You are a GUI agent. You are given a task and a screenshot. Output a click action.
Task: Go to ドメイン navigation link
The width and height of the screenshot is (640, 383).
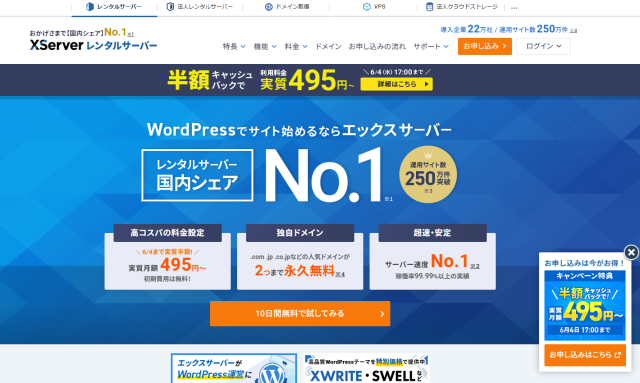(x=328, y=47)
